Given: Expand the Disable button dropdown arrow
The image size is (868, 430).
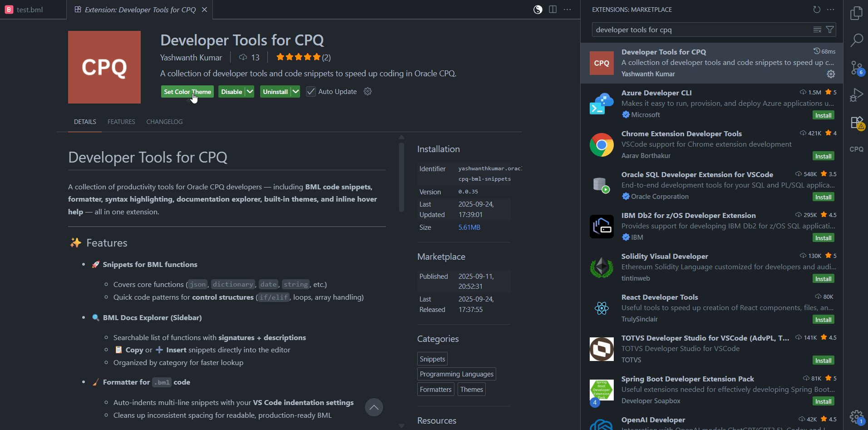Looking at the screenshot, I should tap(250, 92).
